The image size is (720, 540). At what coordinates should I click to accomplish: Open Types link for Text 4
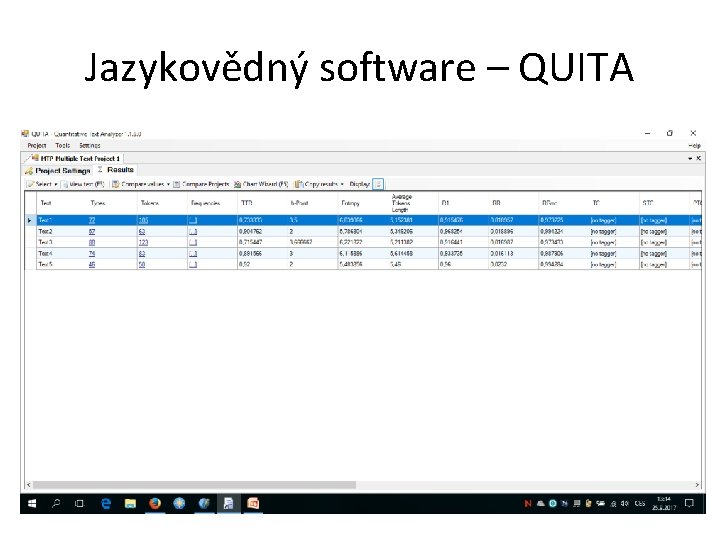[x=92, y=253]
